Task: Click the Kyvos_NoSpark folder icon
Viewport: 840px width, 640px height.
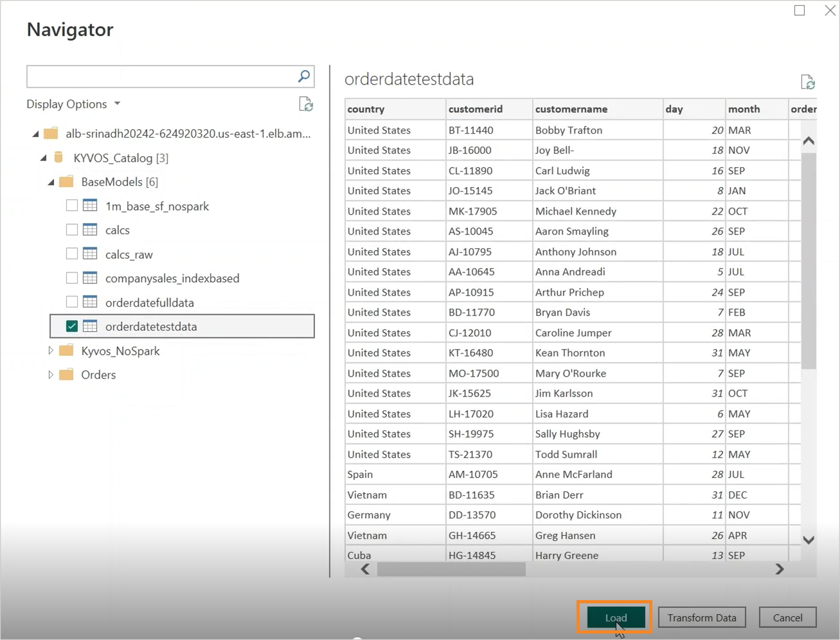Action: pos(66,351)
